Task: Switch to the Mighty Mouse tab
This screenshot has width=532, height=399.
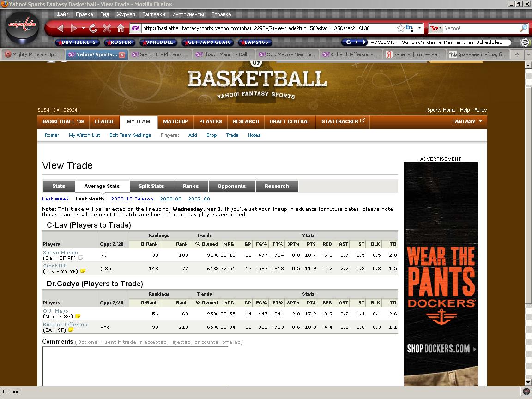Action: tap(33, 54)
